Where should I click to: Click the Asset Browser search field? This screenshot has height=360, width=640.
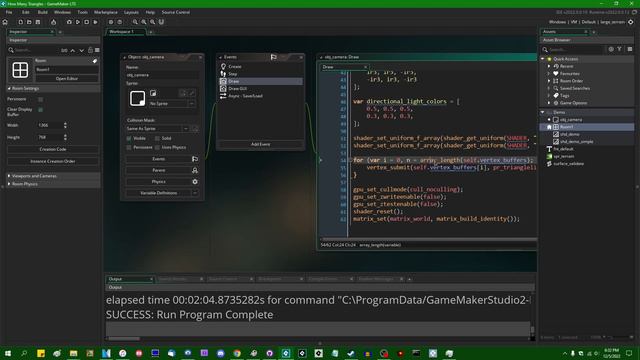(576, 49)
